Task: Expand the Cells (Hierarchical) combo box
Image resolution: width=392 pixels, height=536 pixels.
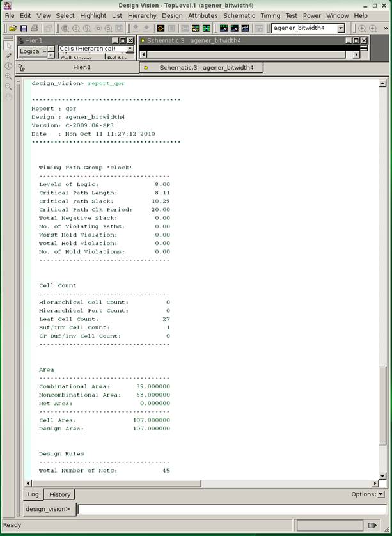Action: coord(130,49)
